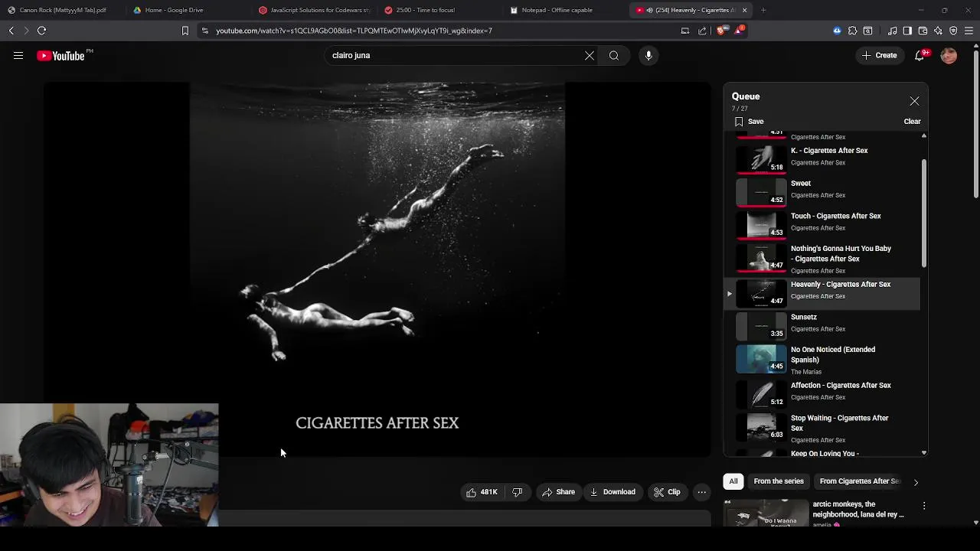Start voice search with the microphone
This screenshot has height=551, width=980.
click(648, 55)
